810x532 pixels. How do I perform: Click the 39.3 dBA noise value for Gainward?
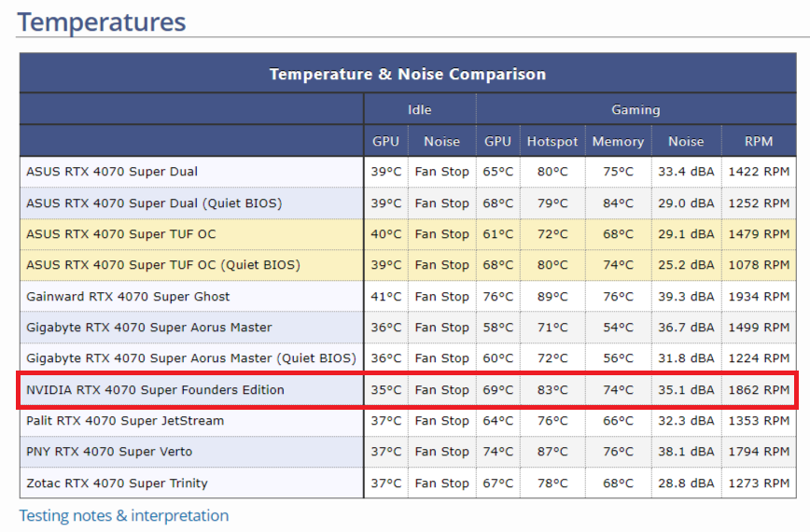coord(686,296)
